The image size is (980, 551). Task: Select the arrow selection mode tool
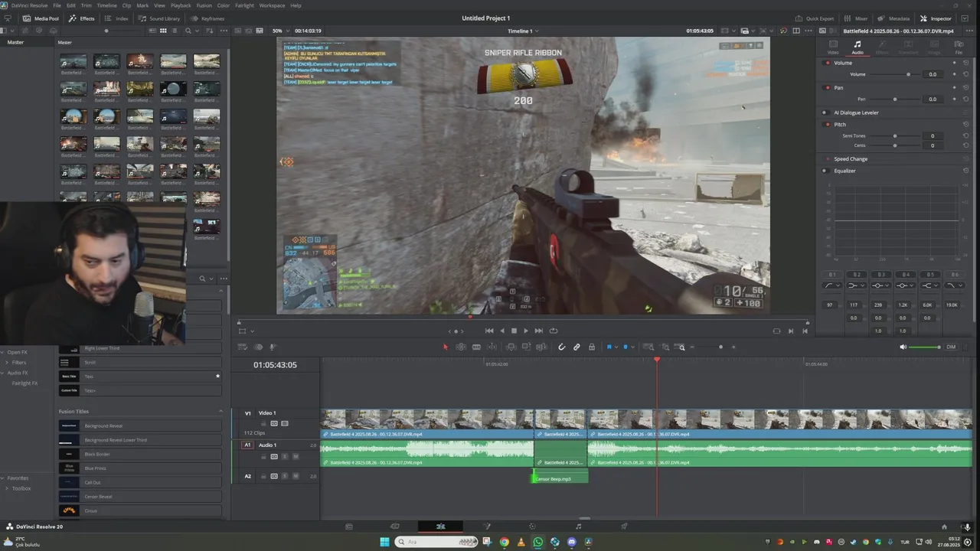point(446,347)
